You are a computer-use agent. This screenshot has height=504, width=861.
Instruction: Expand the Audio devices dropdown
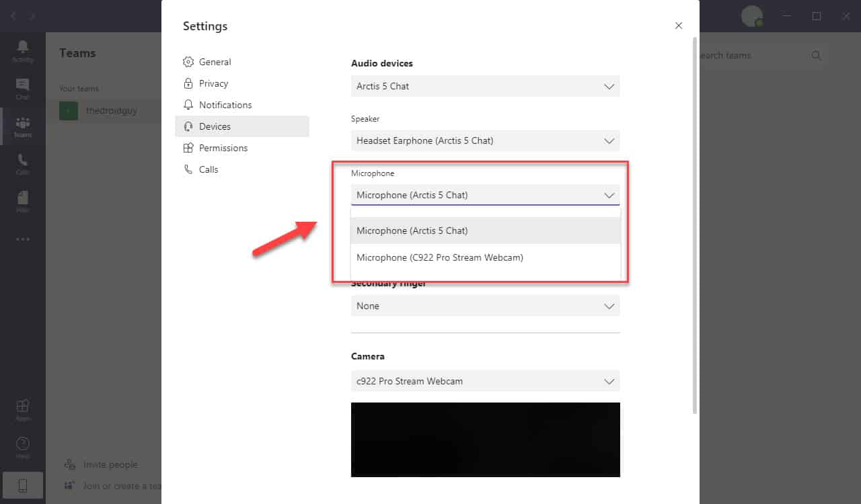pos(485,86)
